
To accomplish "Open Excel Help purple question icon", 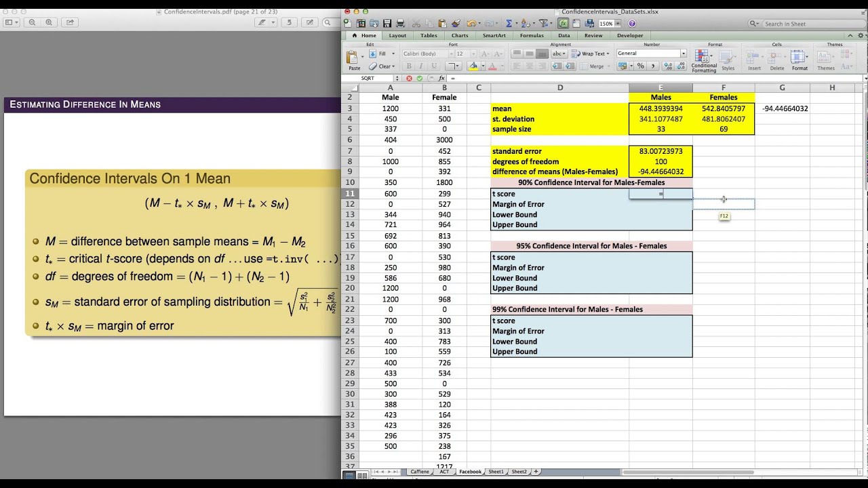I will [x=632, y=23].
